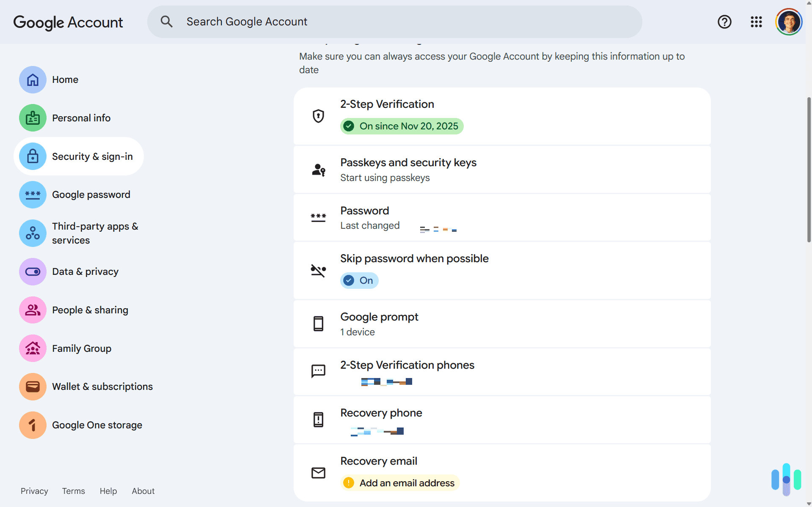Click the Passkeys and security keys icon
The width and height of the screenshot is (812, 507).
(x=318, y=170)
